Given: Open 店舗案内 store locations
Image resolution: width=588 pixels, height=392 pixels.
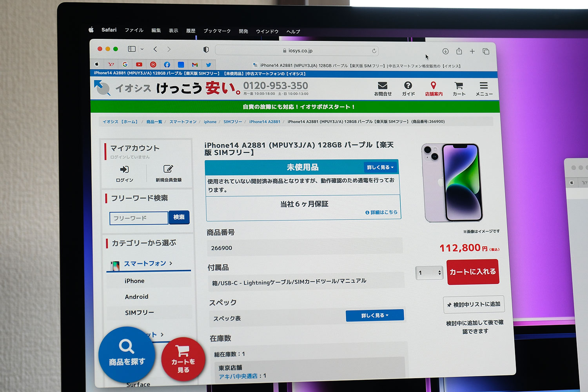Looking at the screenshot, I should point(434,89).
